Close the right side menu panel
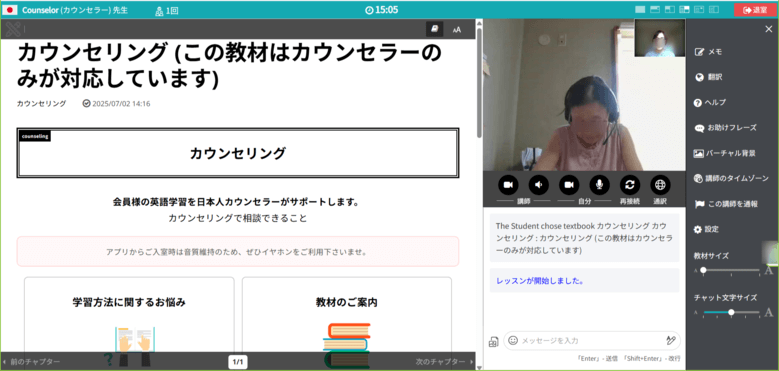The image size is (779, 371). point(768,29)
